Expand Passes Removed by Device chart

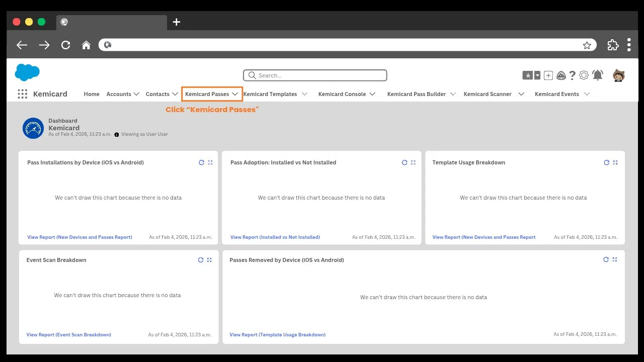tap(614, 259)
